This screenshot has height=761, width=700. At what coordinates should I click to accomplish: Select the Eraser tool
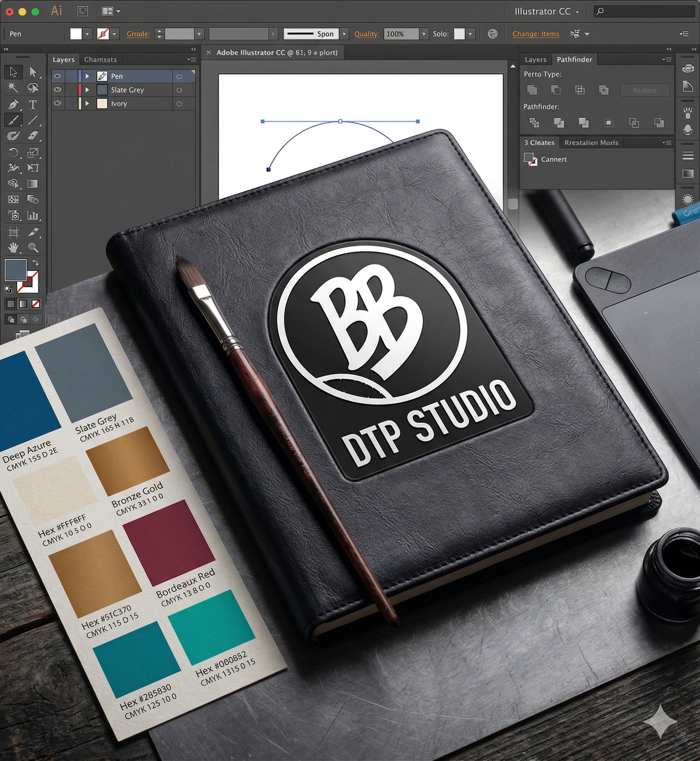coord(33,136)
